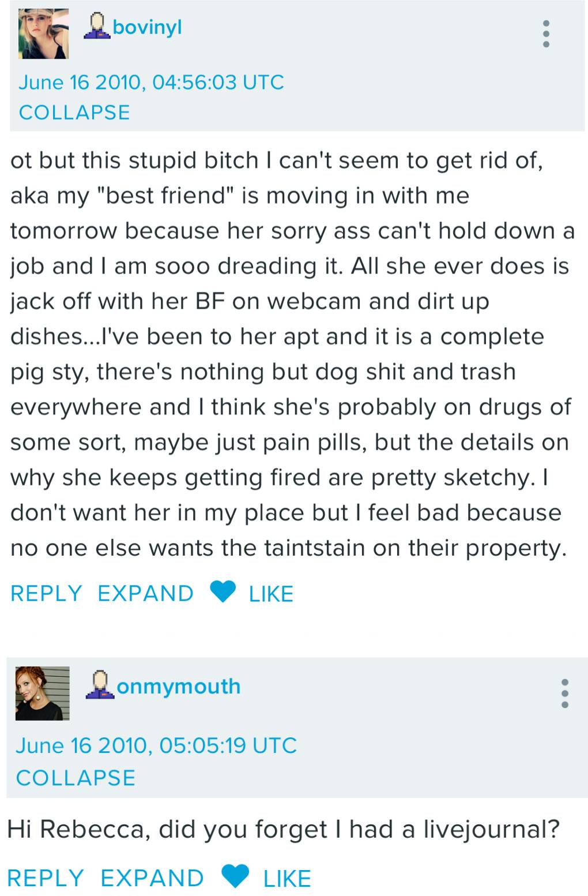Tap the heart icon under bovinyl's comment
The image size is (588, 896).
(223, 592)
